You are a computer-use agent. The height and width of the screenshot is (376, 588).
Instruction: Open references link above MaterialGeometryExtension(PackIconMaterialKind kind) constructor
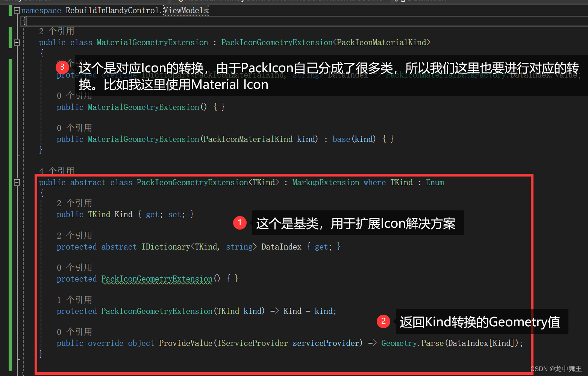(x=74, y=128)
